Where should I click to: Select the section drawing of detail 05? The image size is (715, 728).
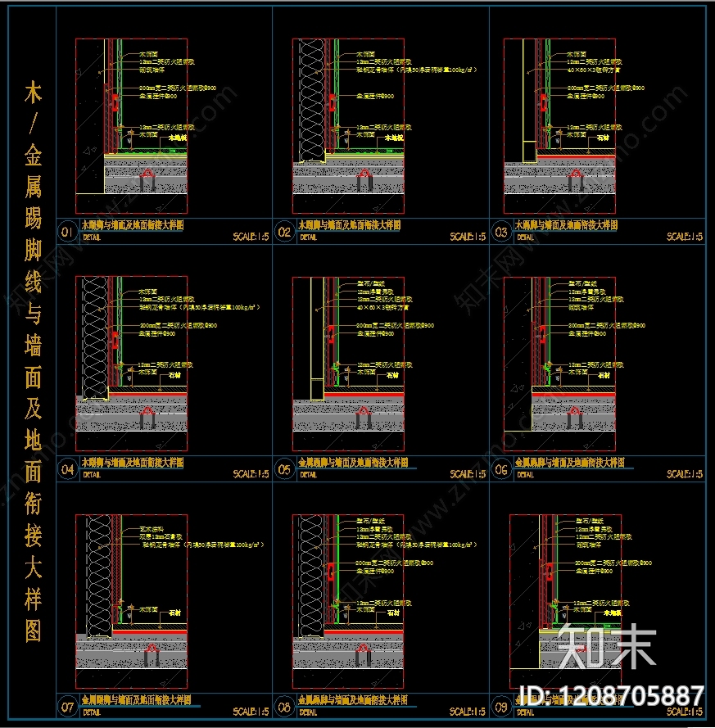click(348, 364)
